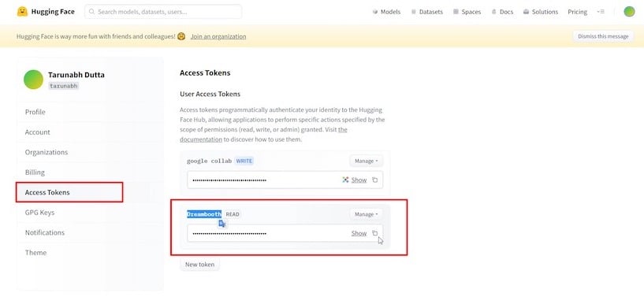Copy the Dreambooth token

coord(374,233)
